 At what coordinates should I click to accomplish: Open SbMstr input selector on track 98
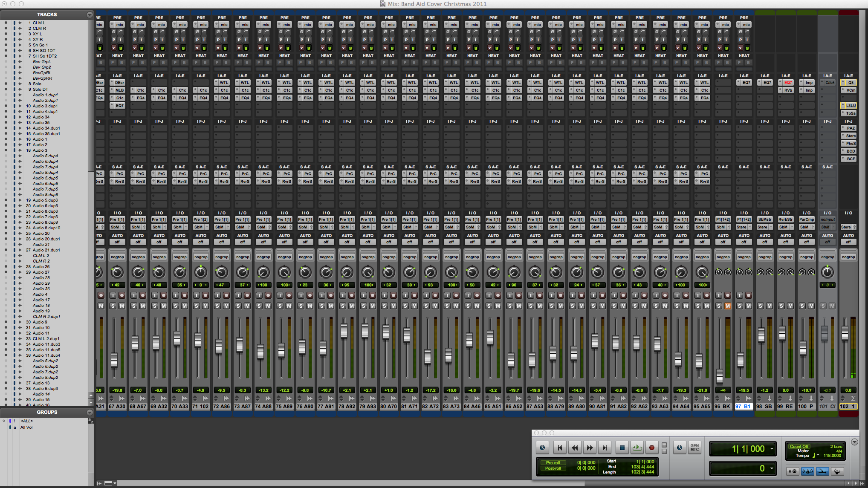coord(765,219)
